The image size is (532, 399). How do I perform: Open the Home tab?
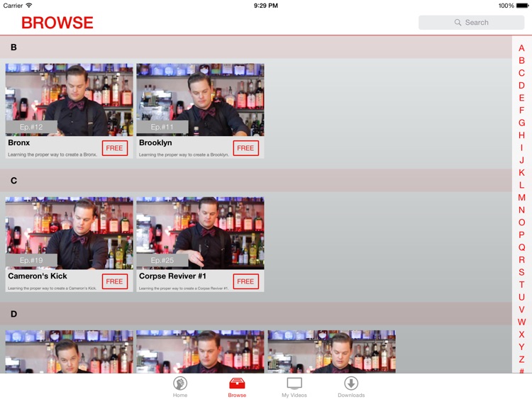pos(180,387)
